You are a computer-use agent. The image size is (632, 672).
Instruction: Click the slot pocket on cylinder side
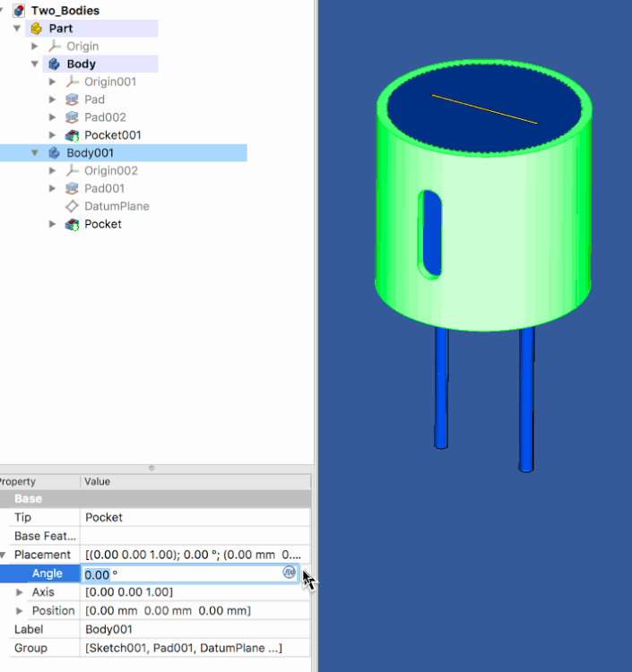[x=431, y=234]
